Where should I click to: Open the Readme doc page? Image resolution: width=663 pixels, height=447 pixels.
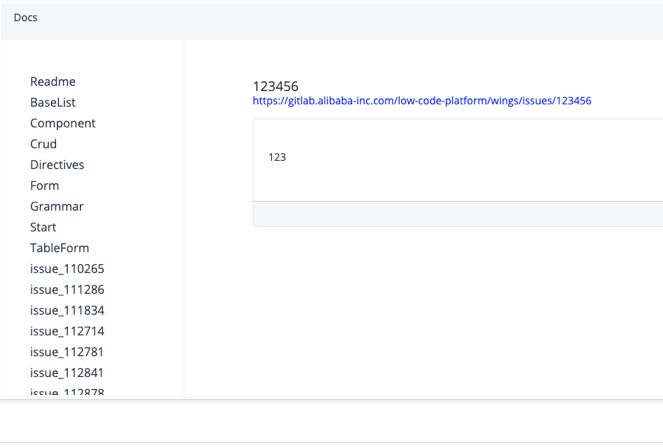point(53,82)
